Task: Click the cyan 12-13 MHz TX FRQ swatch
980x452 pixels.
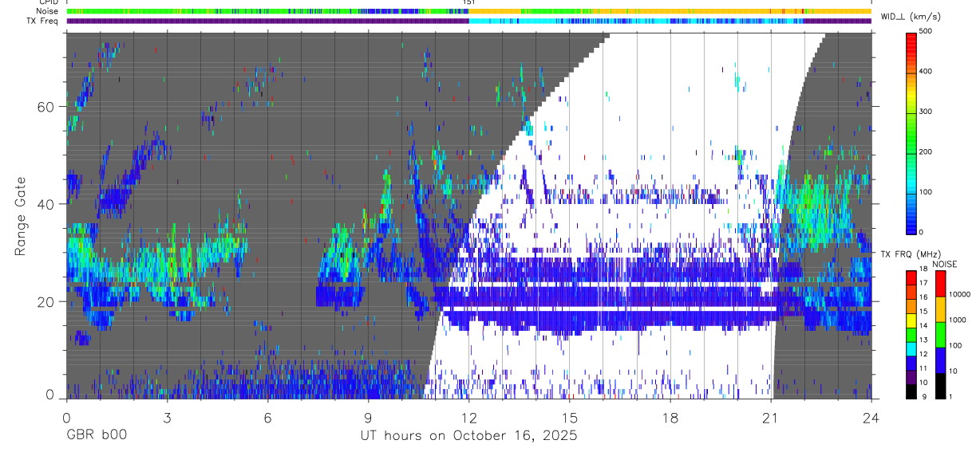Action: point(911,349)
